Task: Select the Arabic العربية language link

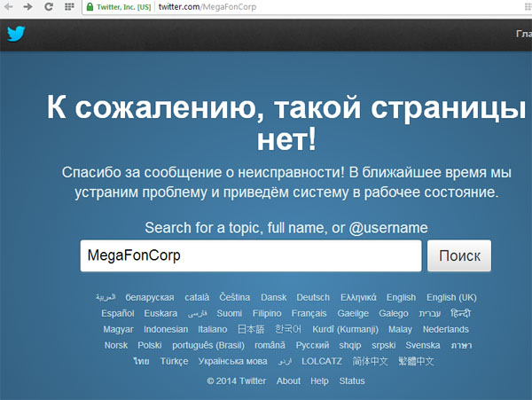Action: (106, 297)
